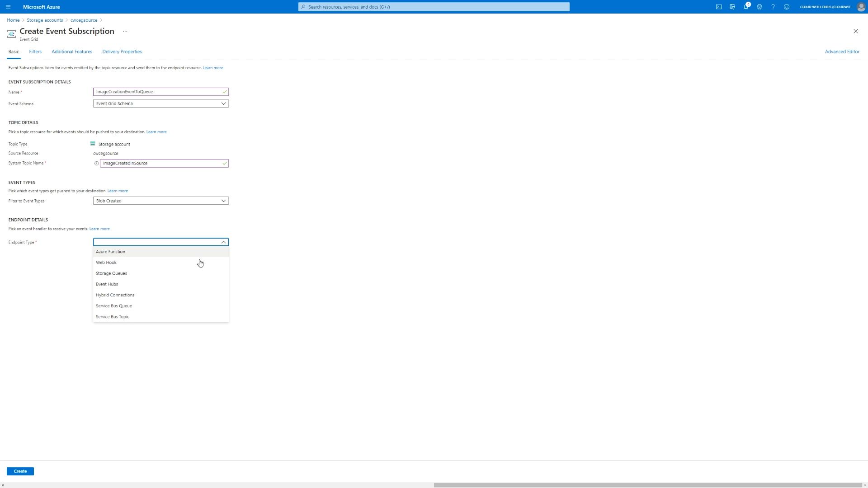This screenshot has height=488, width=868.
Task: Open the portal hamburger menu
Action: (8, 7)
